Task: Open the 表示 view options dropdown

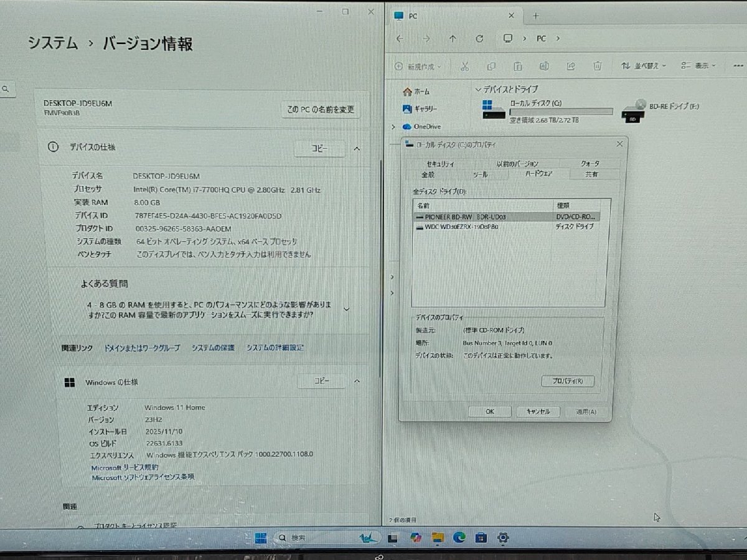Action: click(700, 65)
